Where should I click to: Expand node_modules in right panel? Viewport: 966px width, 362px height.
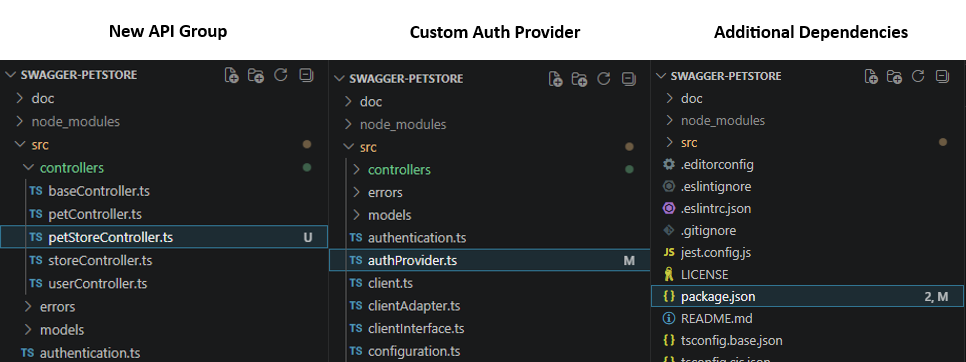670,120
